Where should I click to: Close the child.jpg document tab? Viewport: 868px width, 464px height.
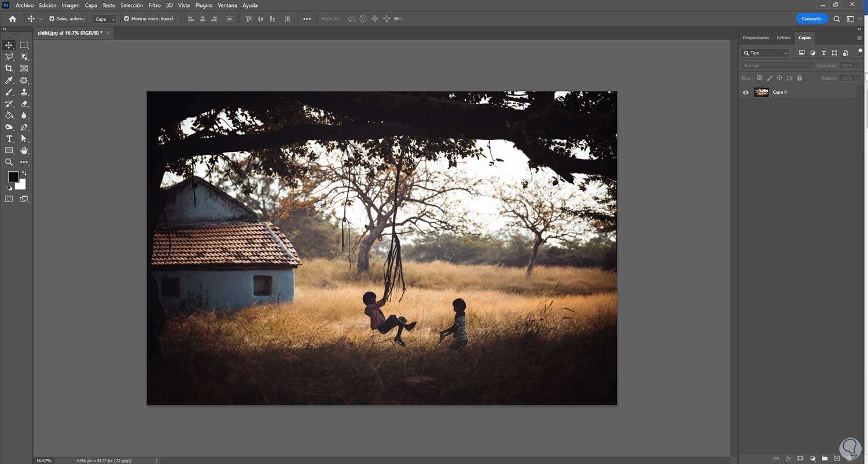pyautogui.click(x=108, y=33)
